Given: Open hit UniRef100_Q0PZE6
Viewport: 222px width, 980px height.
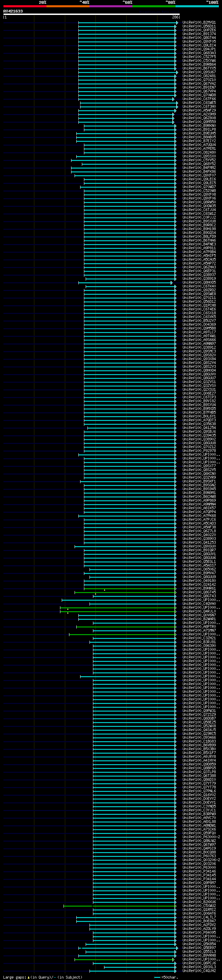Looking at the screenshot, I should click(x=199, y=31).
